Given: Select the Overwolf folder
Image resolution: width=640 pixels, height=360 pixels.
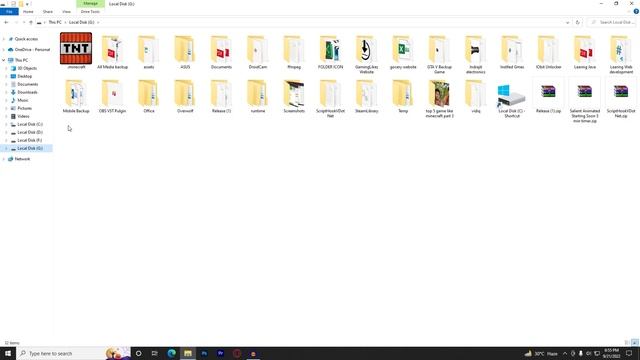Looking at the screenshot, I should point(185,96).
